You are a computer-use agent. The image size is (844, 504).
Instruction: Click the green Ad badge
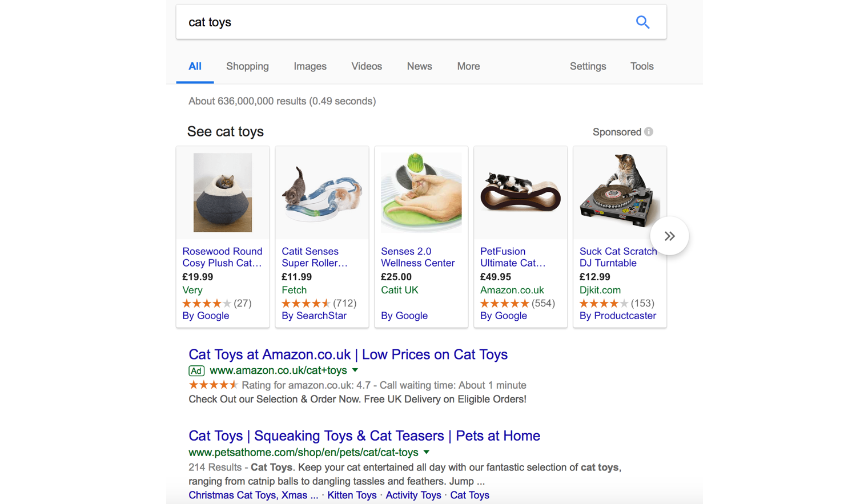coord(196,370)
